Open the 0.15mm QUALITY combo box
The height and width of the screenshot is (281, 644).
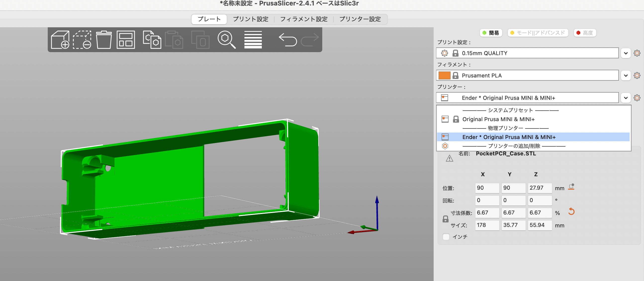pos(527,53)
